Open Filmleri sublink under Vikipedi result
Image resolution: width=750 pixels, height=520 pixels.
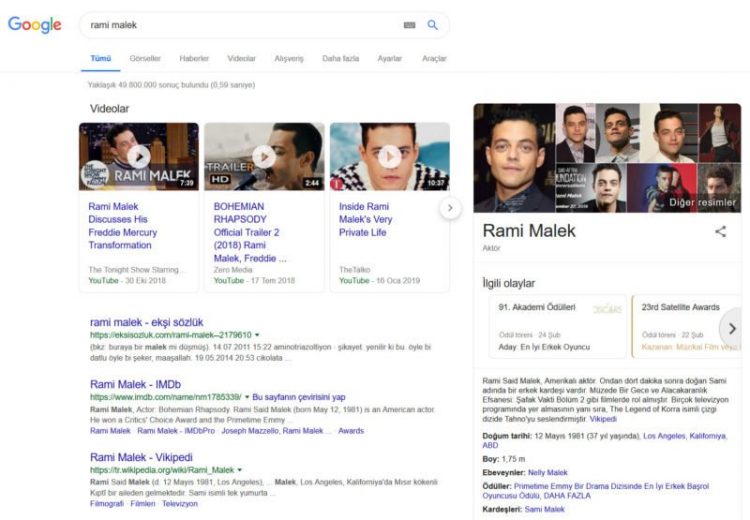[143, 503]
